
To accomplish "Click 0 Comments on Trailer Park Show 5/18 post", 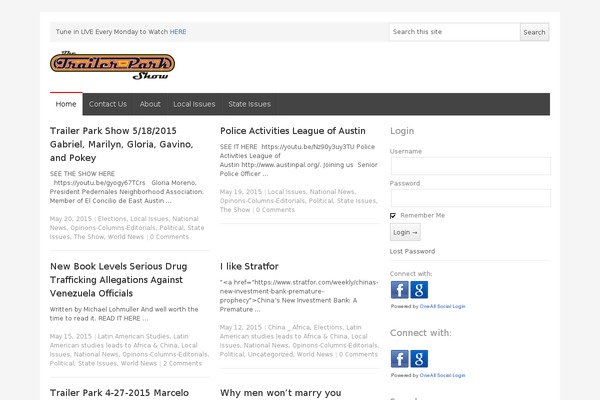I will [x=169, y=237].
